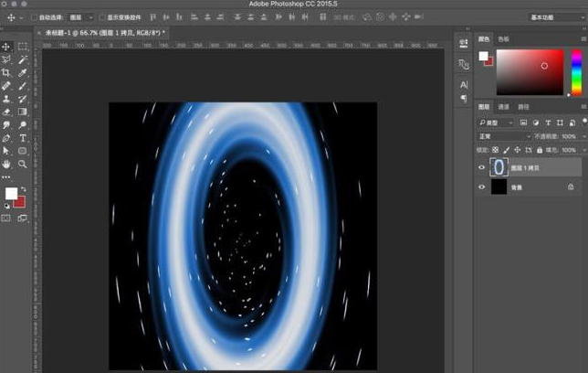Select the Hand tool
This screenshot has height=373, width=588.
click(x=6, y=164)
